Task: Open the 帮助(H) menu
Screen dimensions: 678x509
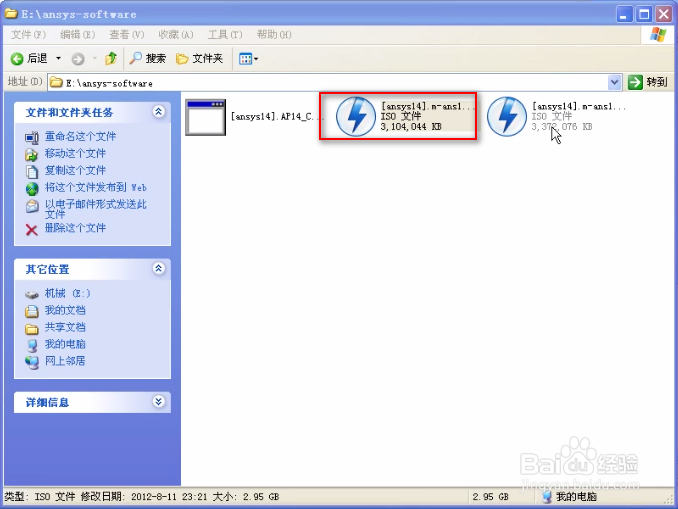Action: coord(274,34)
